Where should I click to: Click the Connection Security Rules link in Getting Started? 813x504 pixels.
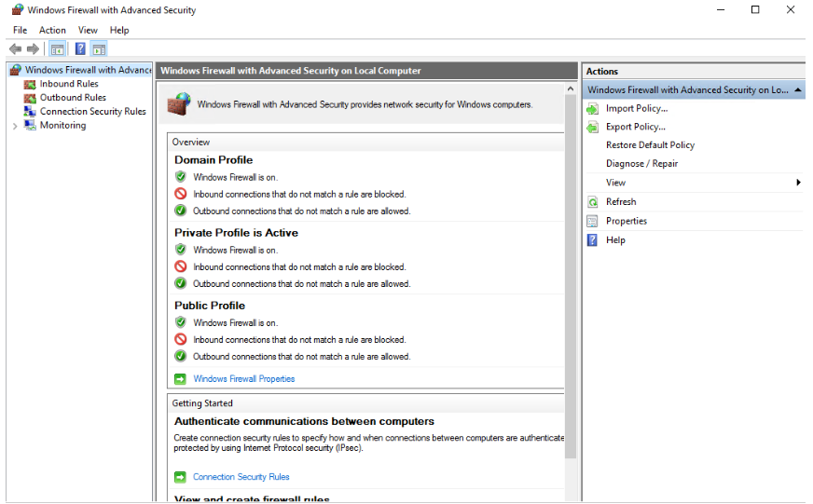[x=241, y=477]
